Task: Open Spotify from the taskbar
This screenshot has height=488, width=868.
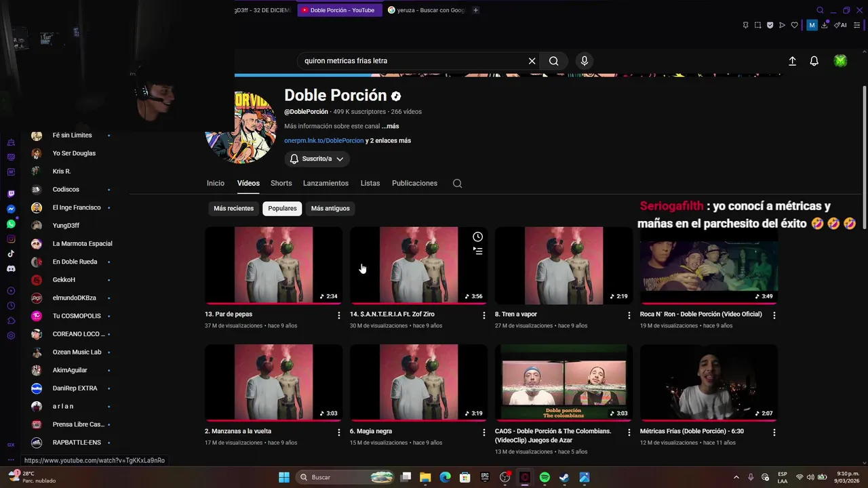Action: [x=545, y=477]
